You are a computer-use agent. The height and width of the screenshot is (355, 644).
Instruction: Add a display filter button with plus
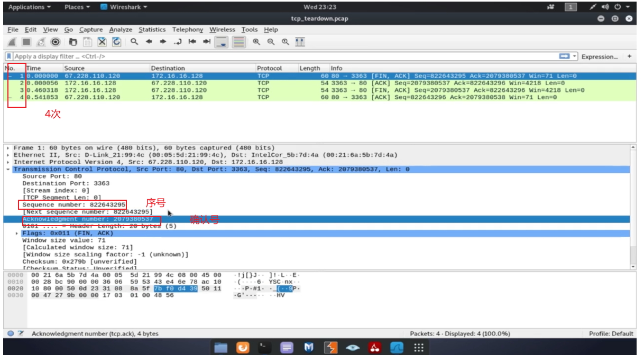click(630, 56)
